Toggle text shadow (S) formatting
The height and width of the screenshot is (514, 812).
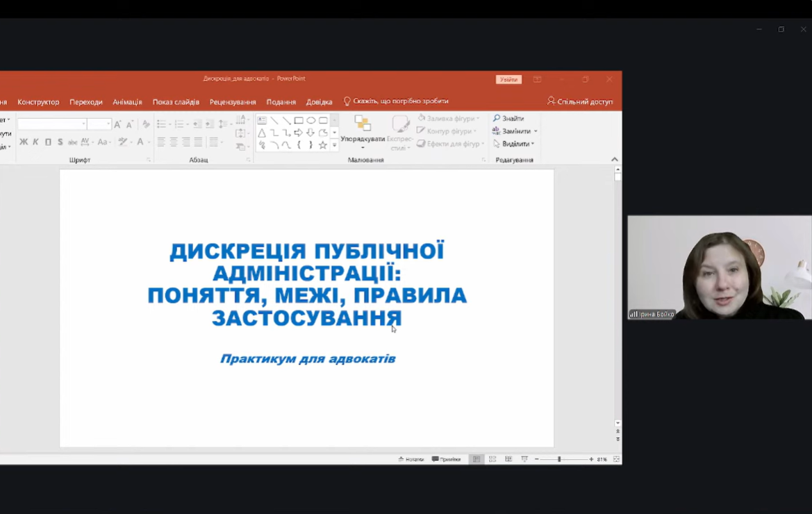pos(60,142)
